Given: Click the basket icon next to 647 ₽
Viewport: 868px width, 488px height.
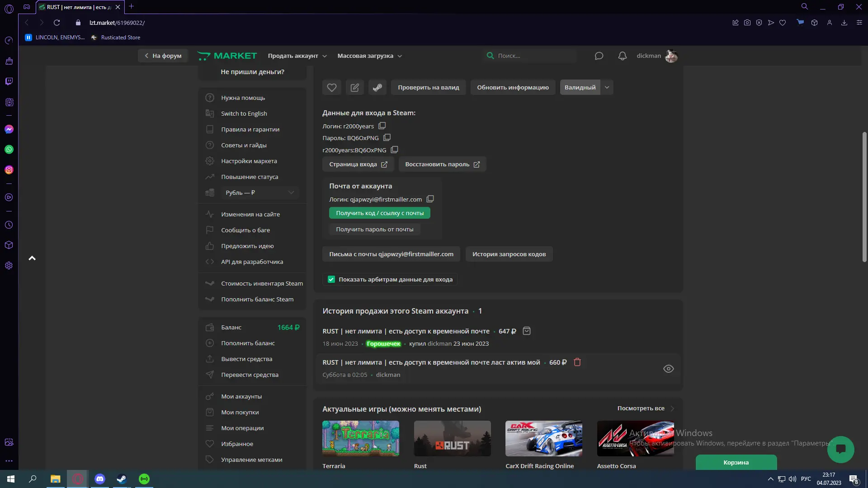Looking at the screenshot, I should point(527,331).
